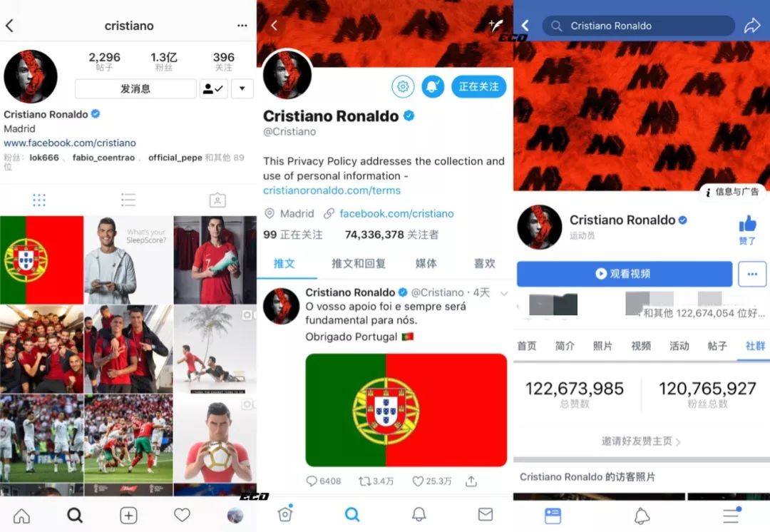Expand the tweet options chevron

tap(504, 293)
